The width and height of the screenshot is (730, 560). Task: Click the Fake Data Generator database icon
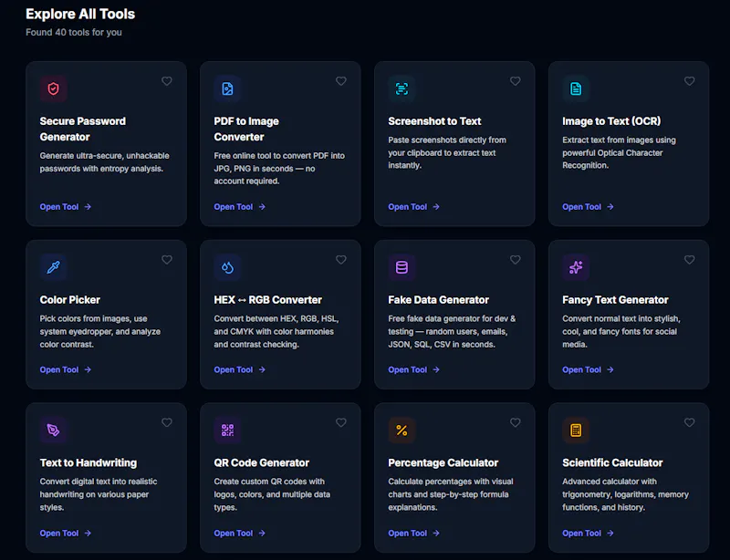pyautogui.click(x=401, y=267)
